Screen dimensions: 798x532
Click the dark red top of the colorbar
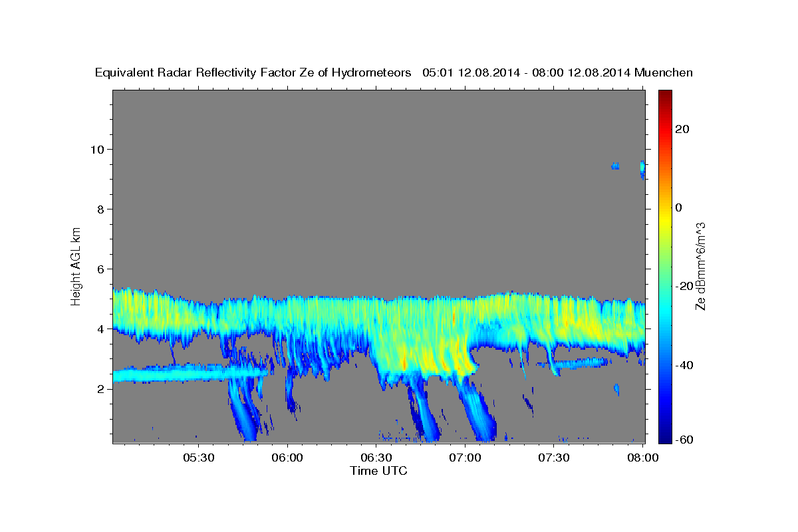(x=664, y=96)
